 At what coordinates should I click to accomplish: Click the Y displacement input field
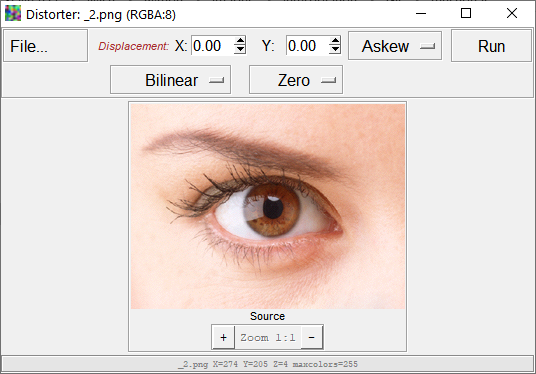307,45
